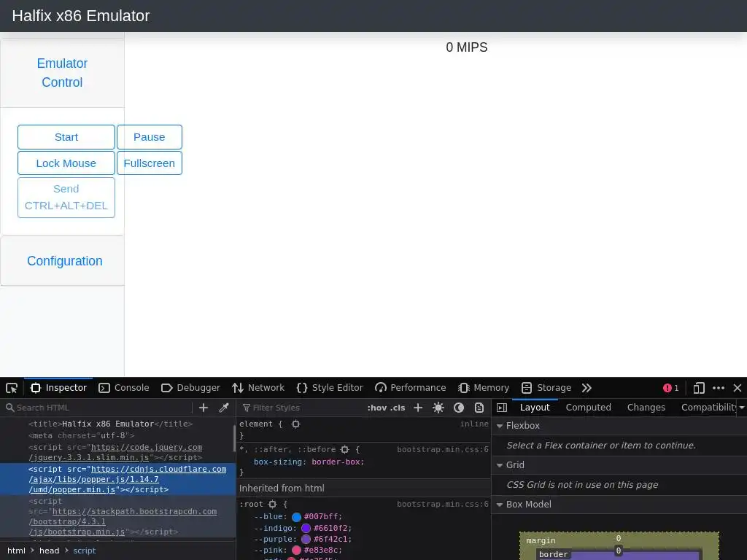This screenshot has height=560, width=747.
Task: Click the Lock Mouse button
Action: 66,163
